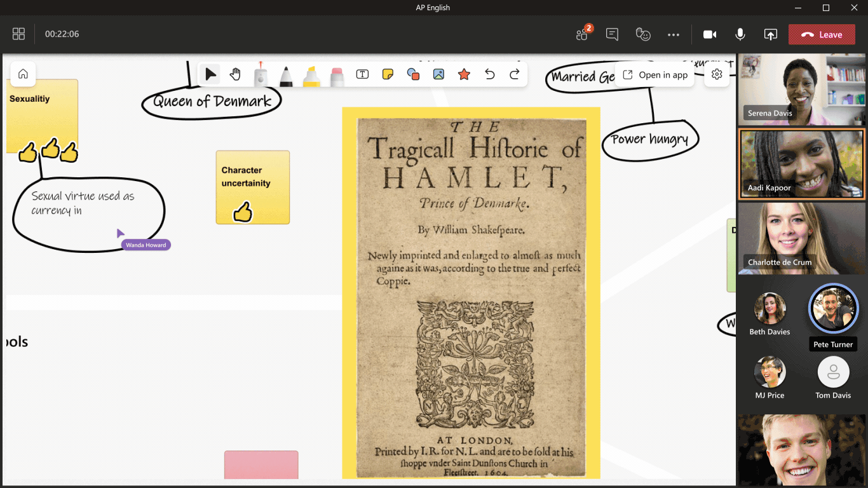Open whiteboard settings gear
Image resolution: width=868 pixels, height=488 pixels.
[717, 74]
